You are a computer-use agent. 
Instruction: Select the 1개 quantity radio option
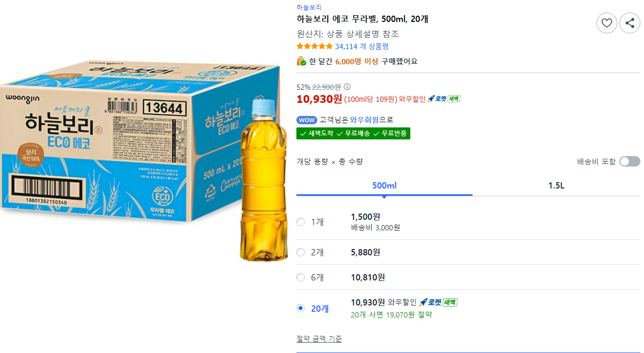tap(301, 222)
